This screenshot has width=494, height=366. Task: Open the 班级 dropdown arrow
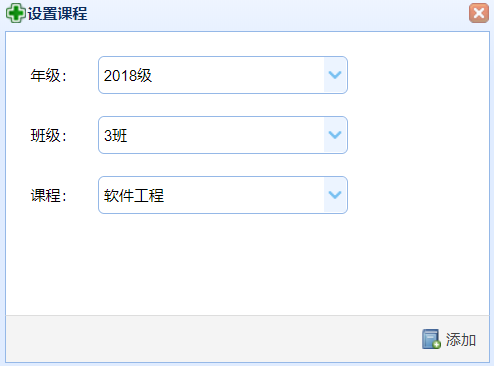coord(335,135)
